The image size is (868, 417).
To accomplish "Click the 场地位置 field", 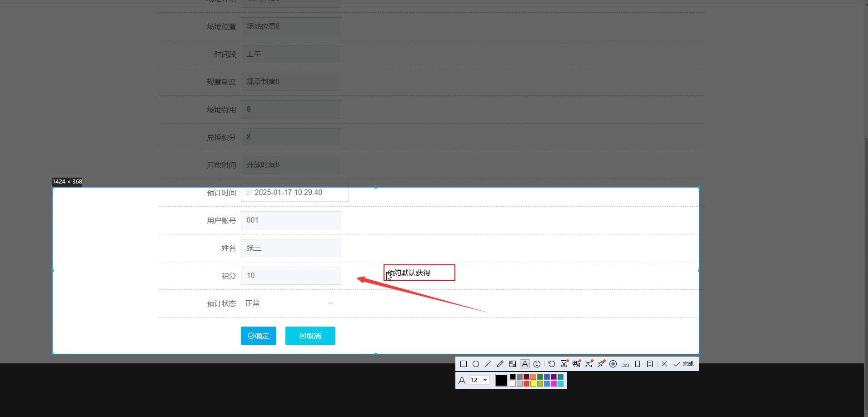I will [291, 26].
